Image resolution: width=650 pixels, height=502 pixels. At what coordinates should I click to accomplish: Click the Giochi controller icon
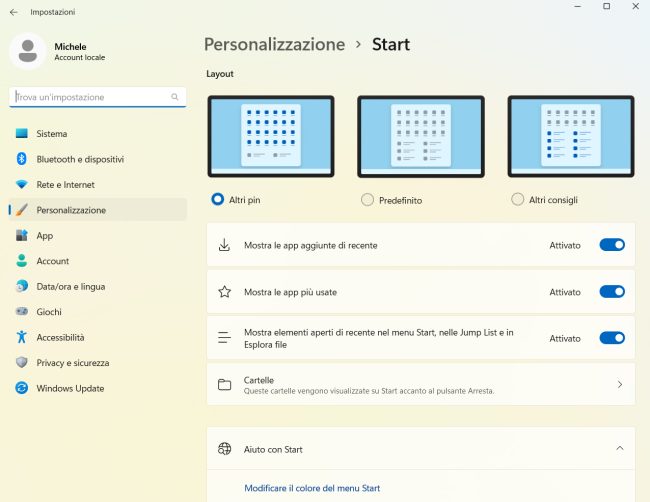pos(22,311)
